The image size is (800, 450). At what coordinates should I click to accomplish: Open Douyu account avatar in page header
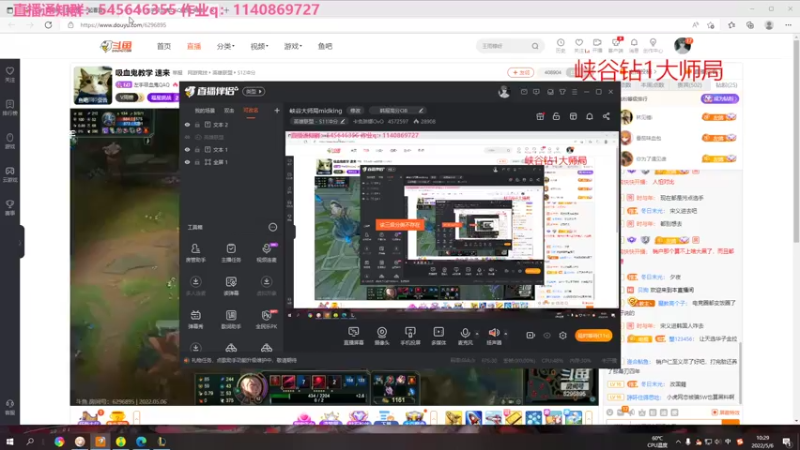click(682, 45)
